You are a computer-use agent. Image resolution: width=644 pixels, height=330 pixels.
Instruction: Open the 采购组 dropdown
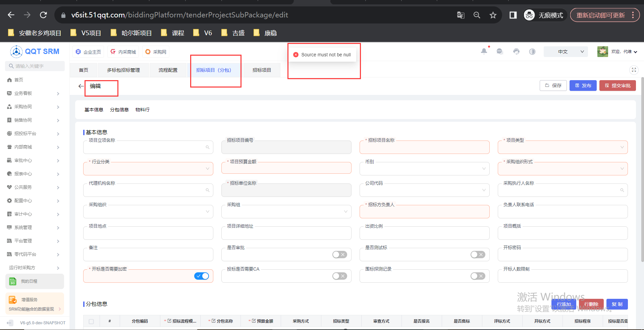[286, 212]
